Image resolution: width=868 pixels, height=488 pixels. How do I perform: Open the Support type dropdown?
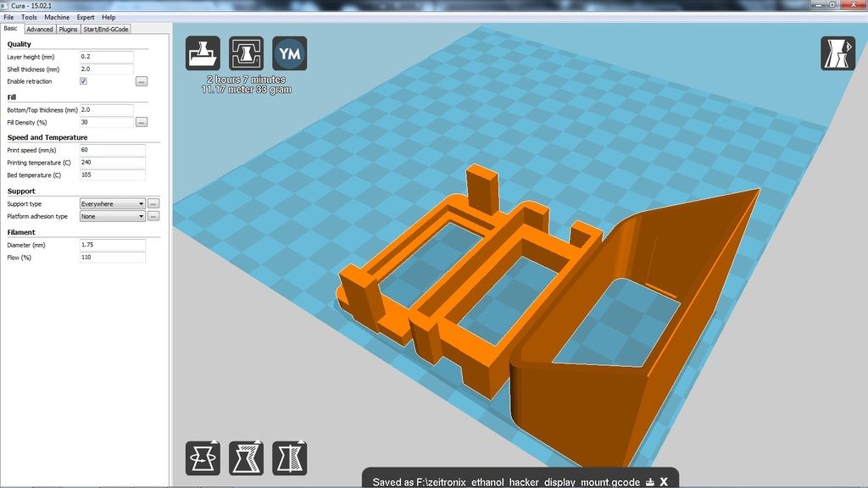coord(112,204)
